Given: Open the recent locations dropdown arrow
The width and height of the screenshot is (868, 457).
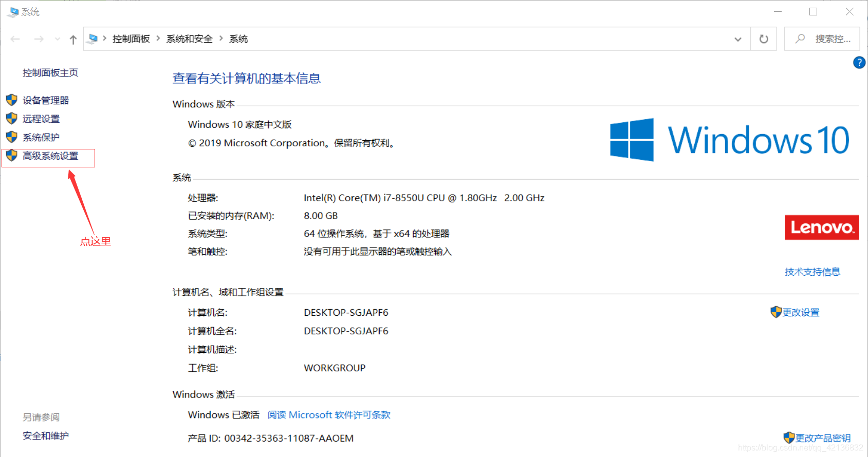Looking at the screenshot, I should (57, 39).
